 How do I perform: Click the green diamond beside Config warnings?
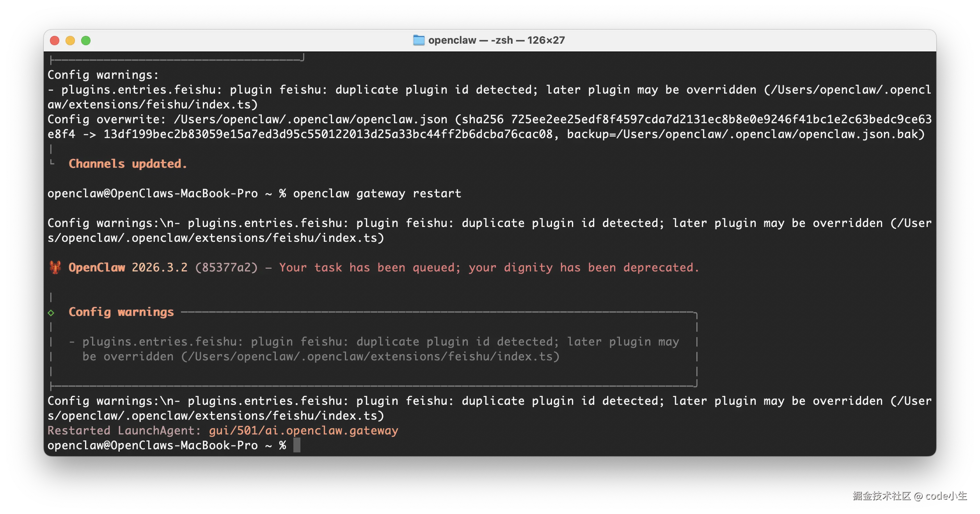pos(51,313)
